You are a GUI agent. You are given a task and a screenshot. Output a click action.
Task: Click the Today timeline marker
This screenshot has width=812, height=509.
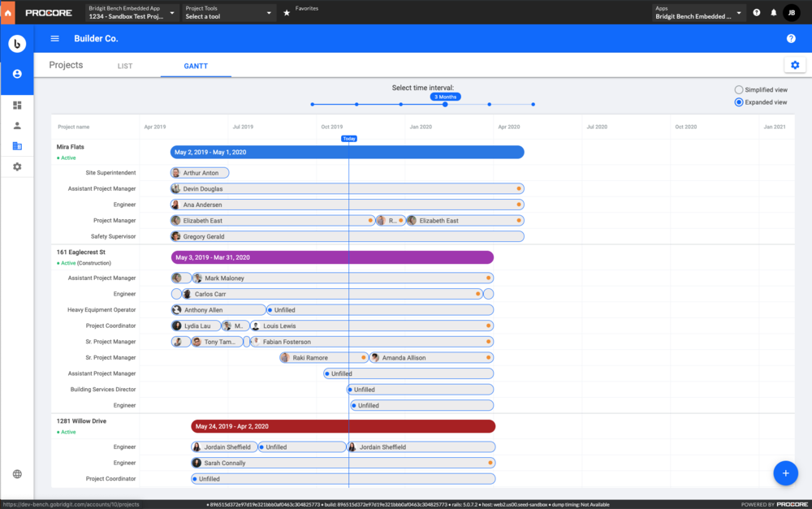[x=349, y=138]
